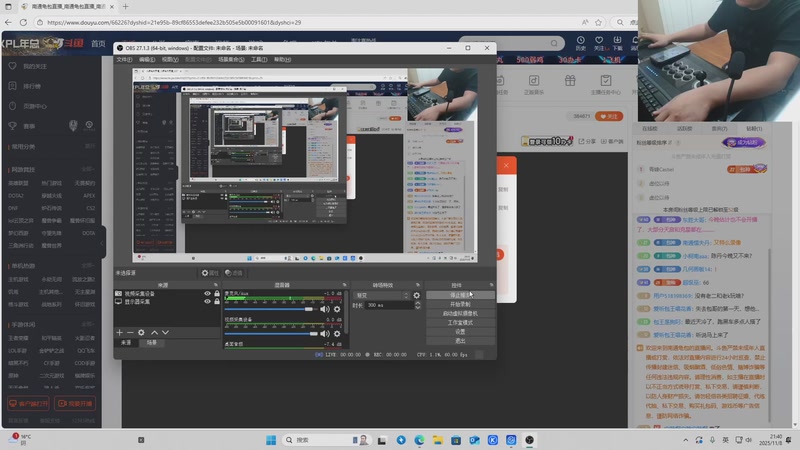Remove selected source with the minus icon
Image resolution: width=800 pixels, height=450 pixels.
tap(130, 333)
